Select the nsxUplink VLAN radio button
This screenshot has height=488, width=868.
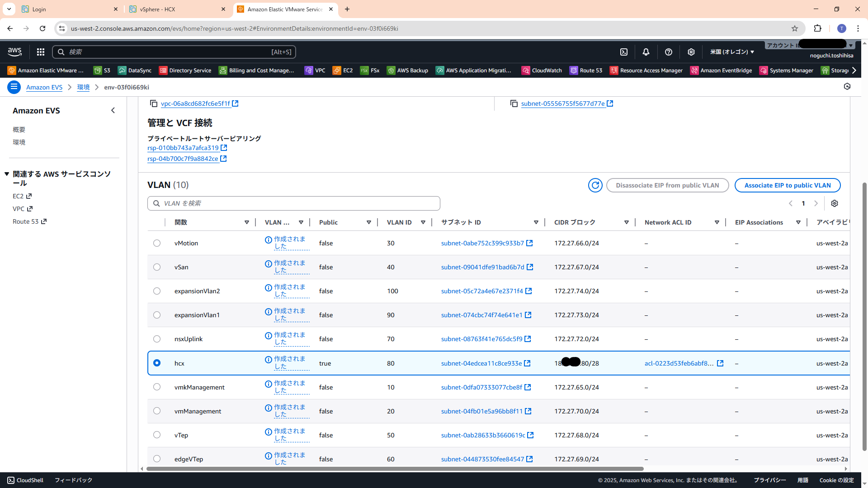157,339
